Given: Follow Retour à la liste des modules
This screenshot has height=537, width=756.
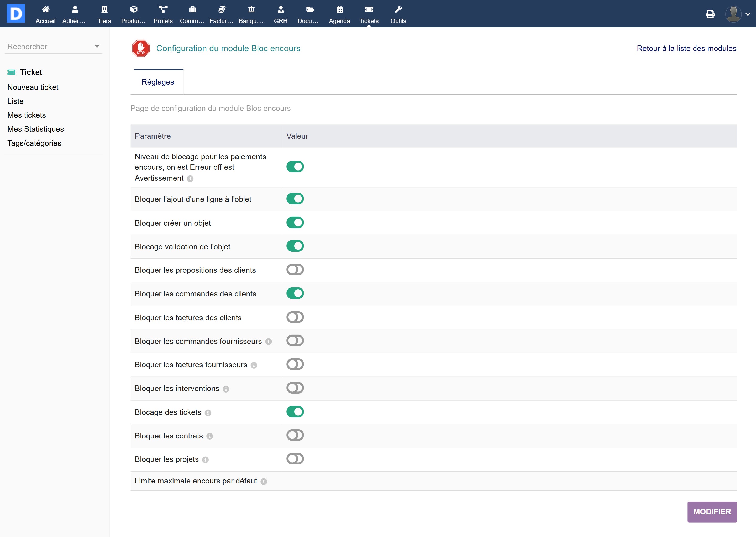Looking at the screenshot, I should point(686,48).
